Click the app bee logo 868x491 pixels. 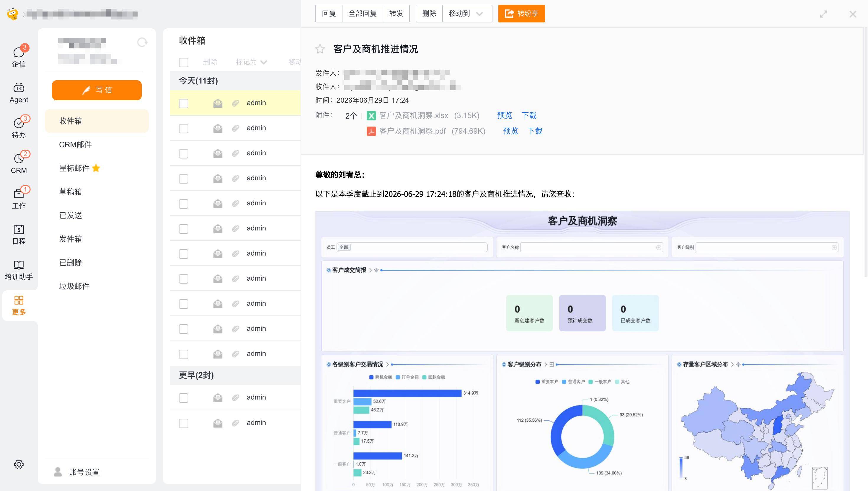pyautogui.click(x=12, y=14)
